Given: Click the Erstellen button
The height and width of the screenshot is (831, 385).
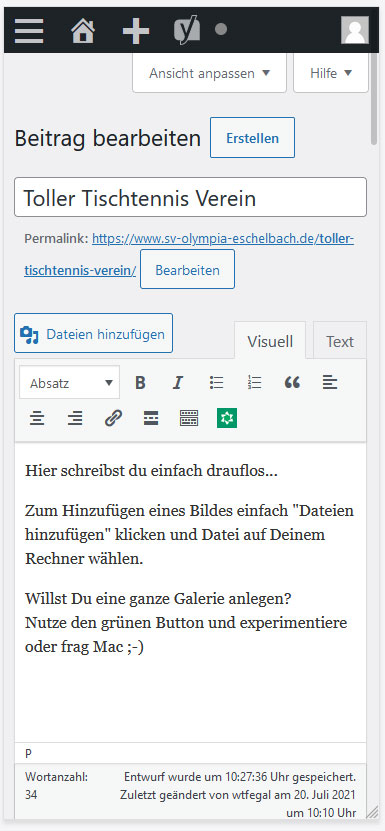Looking at the screenshot, I should click(x=252, y=138).
